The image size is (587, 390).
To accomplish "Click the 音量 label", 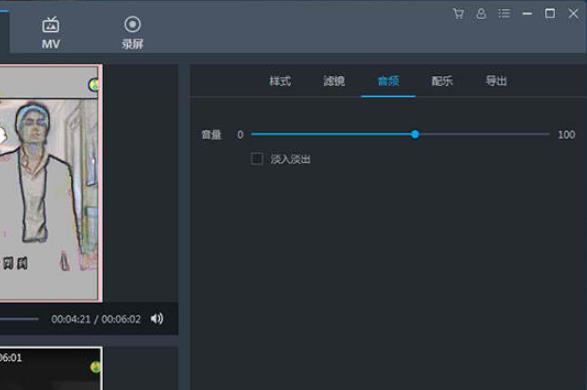I will click(211, 135).
